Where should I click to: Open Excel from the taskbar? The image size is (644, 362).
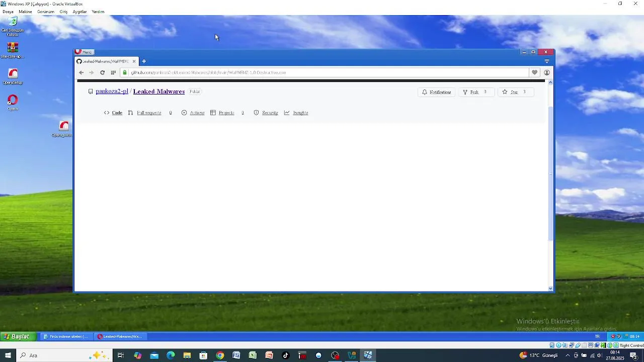(x=253, y=355)
